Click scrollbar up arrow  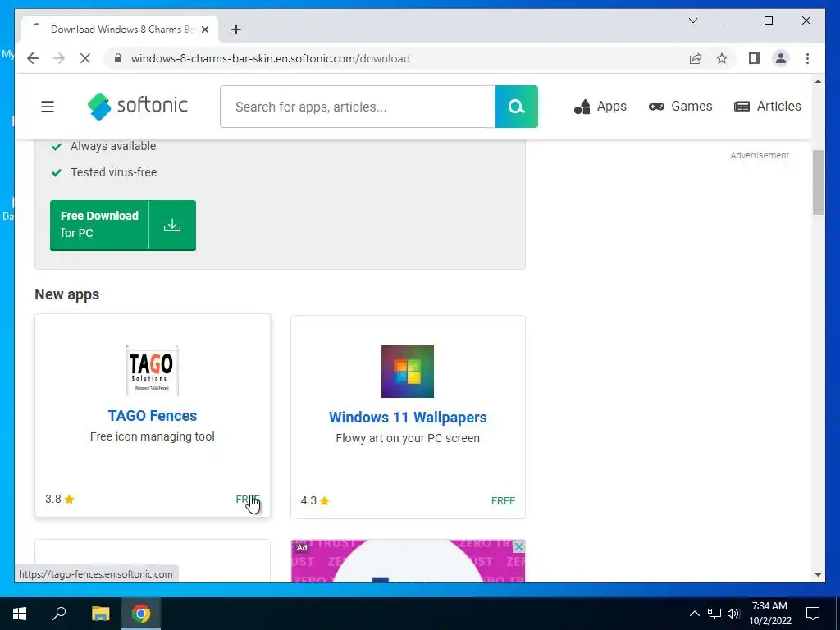818,81
